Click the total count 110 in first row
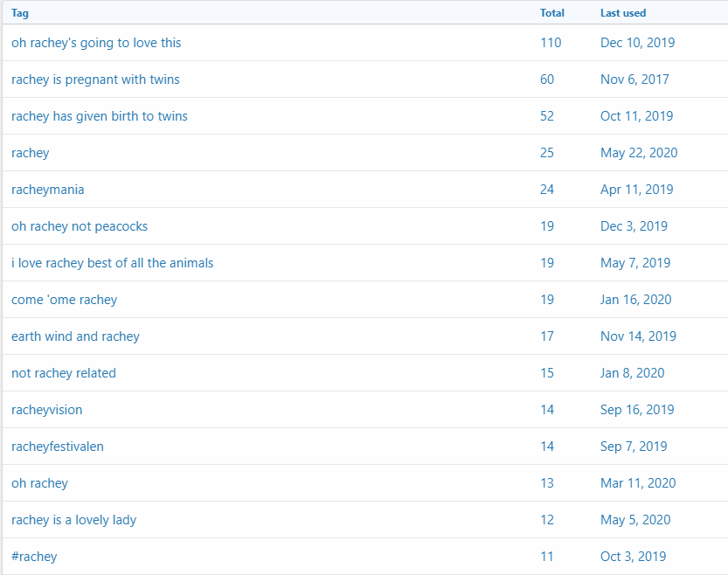 click(x=551, y=43)
